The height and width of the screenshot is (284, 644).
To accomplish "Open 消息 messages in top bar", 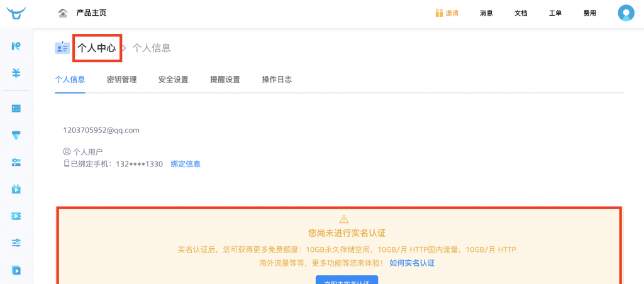I will [486, 13].
